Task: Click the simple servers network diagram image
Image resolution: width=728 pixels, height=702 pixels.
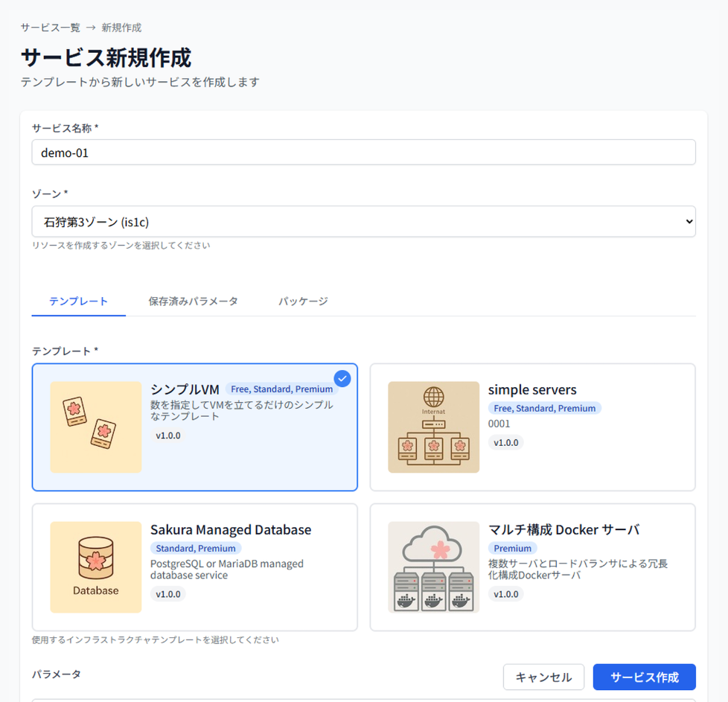Action: 434,427
